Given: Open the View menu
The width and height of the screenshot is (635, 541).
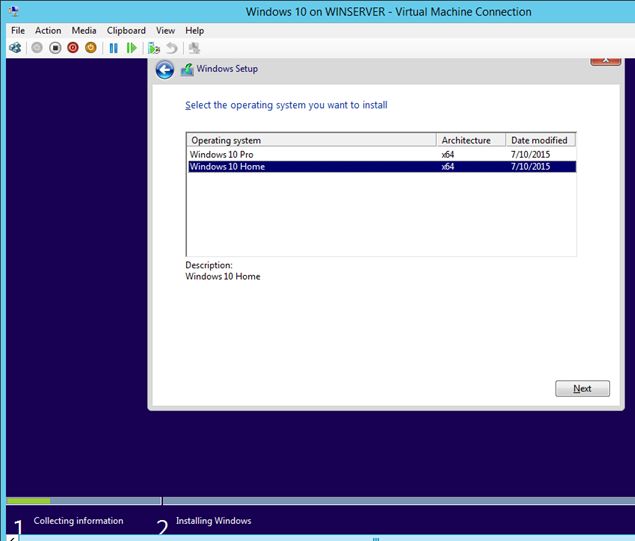Looking at the screenshot, I should tap(165, 31).
